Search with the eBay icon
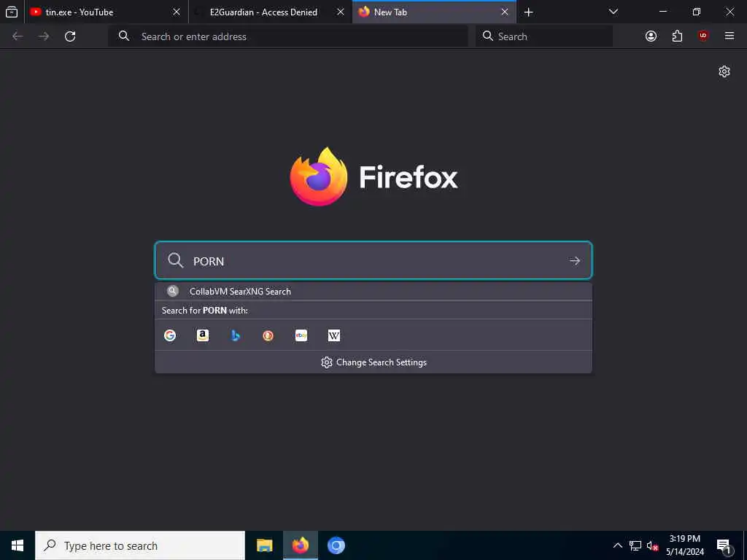This screenshot has height=560, width=747. (301, 335)
